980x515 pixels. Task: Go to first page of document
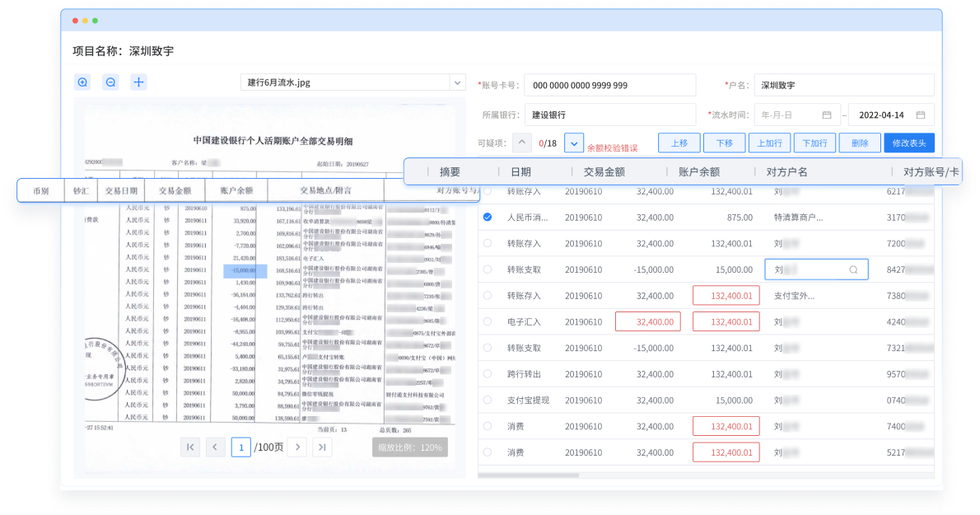tap(190, 447)
